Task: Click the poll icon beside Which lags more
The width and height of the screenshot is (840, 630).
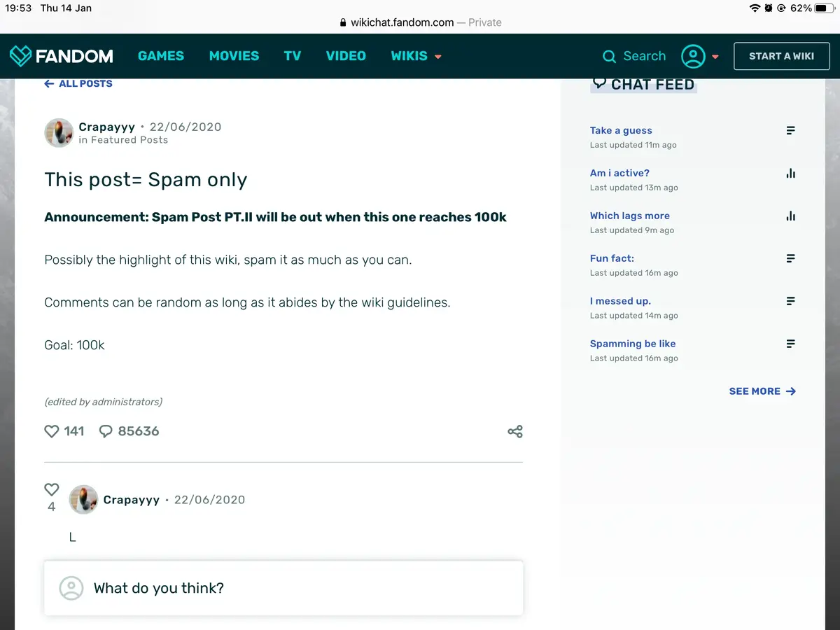Action: (790, 216)
